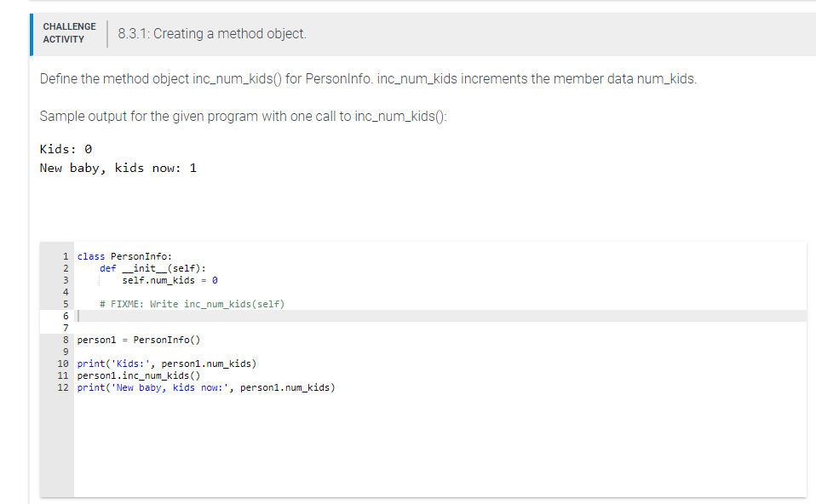
Task: Click the 'person1.inc_num_kids()' line
Action: 139,375
